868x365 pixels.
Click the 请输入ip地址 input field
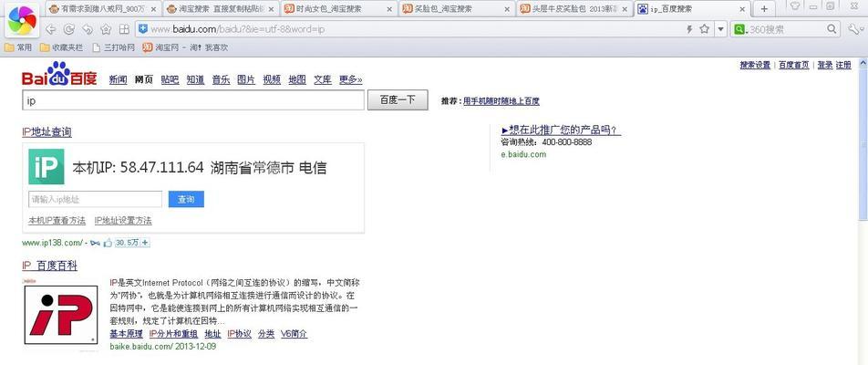click(95, 200)
